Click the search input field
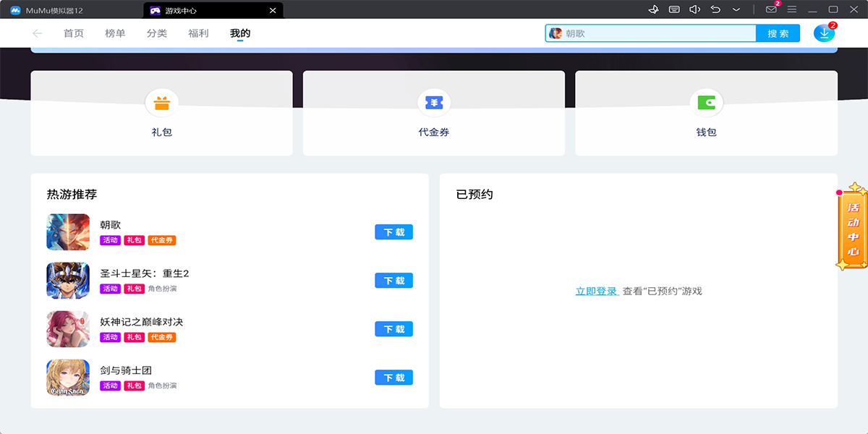The height and width of the screenshot is (434, 868). click(x=658, y=33)
